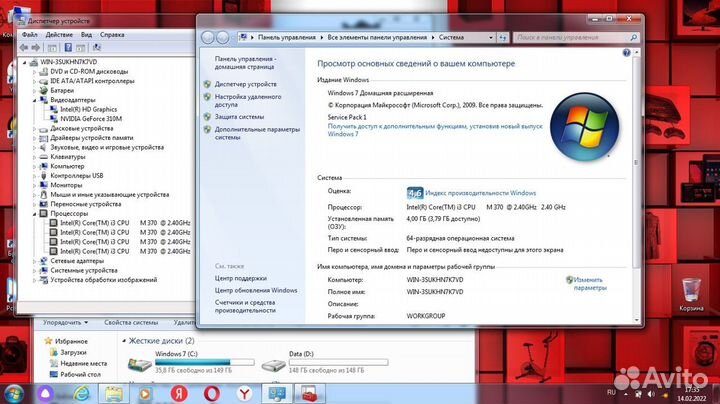This screenshot has height=404, width=720.
Task: Click the refresh button next to address bar
Action: [x=503, y=38]
